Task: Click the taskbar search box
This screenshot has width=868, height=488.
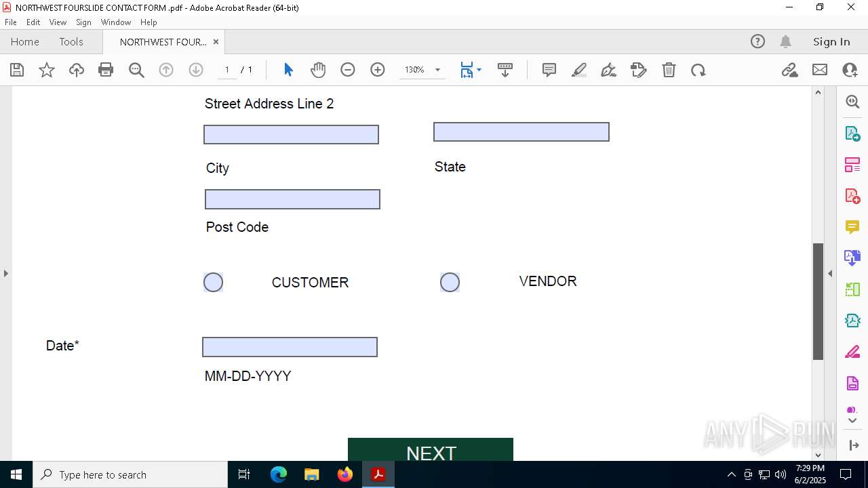Action: (x=130, y=474)
